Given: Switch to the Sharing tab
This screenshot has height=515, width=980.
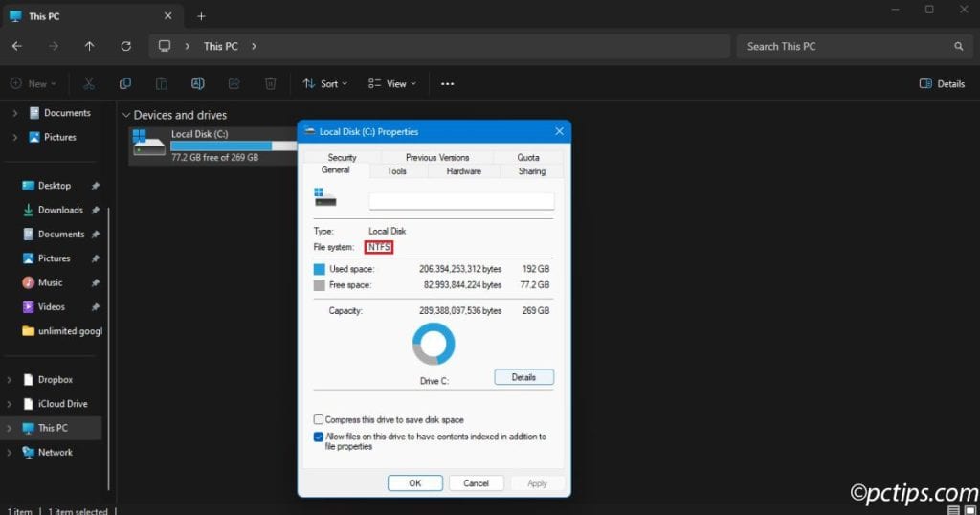Looking at the screenshot, I should [531, 171].
